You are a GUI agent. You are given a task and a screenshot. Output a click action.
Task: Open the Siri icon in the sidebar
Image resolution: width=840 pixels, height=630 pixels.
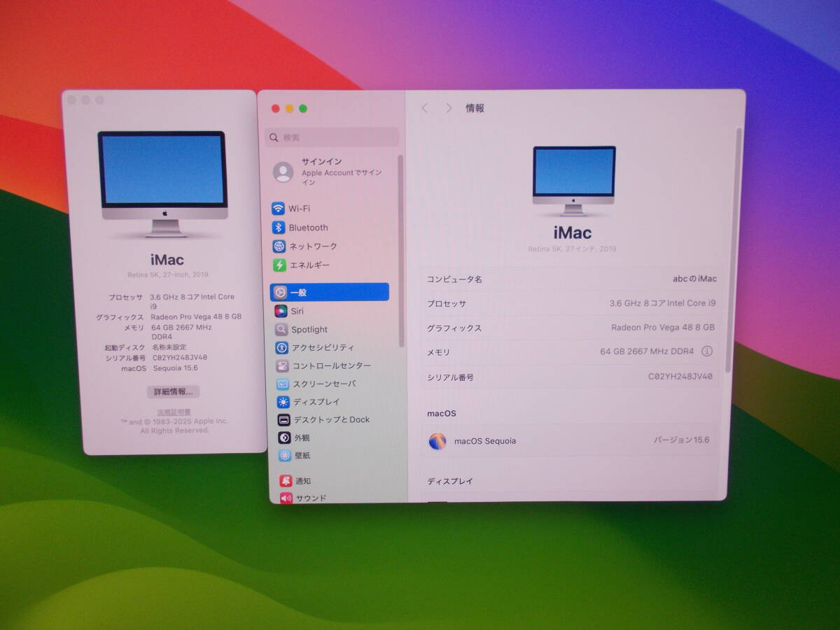pos(281,311)
